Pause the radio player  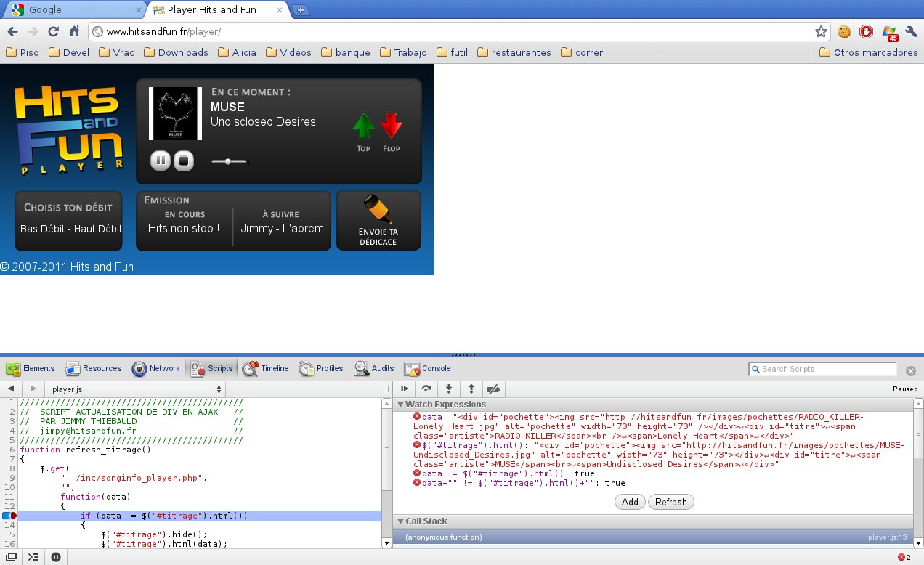click(x=161, y=160)
